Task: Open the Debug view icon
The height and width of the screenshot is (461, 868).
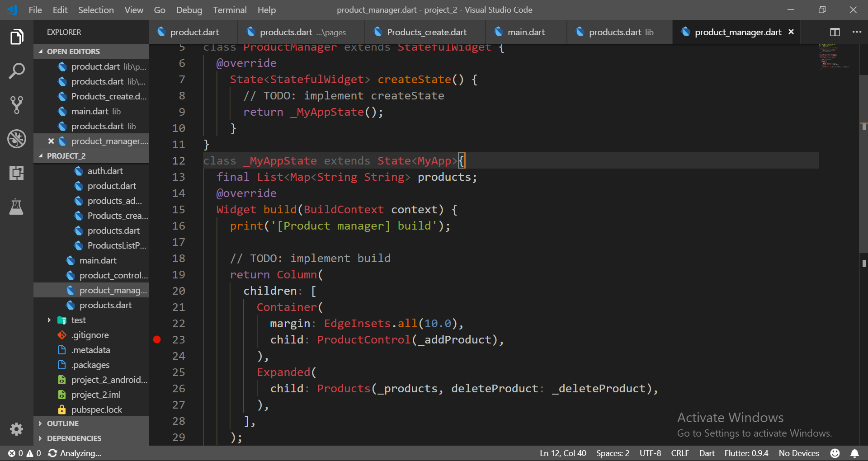Action: point(17,139)
